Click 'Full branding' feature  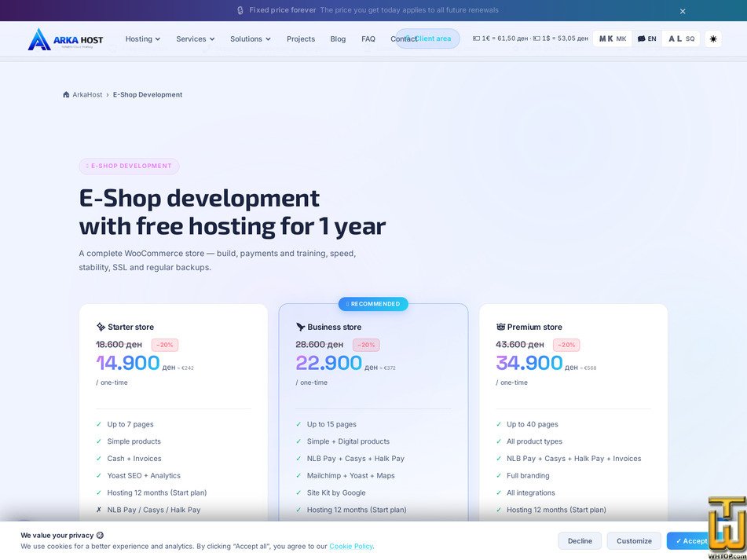click(x=528, y=476)
